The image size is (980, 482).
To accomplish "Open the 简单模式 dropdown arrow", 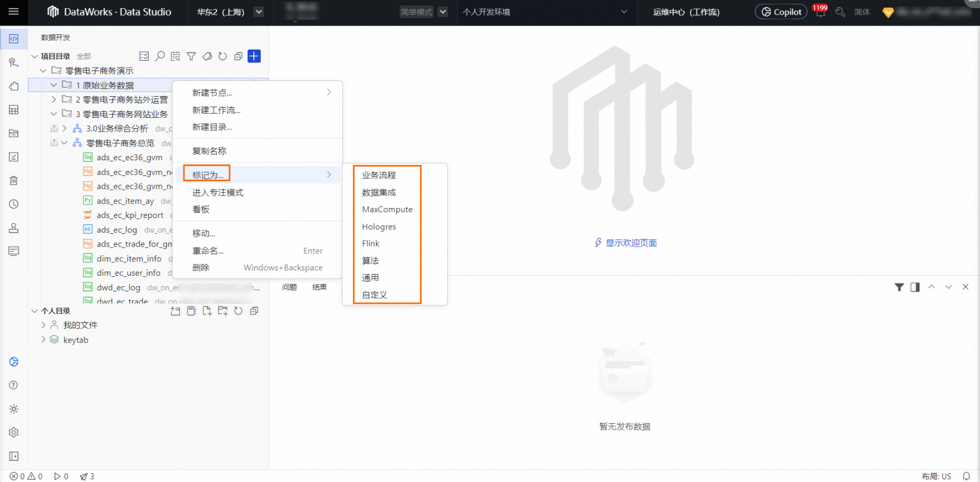I will [443, 12].
